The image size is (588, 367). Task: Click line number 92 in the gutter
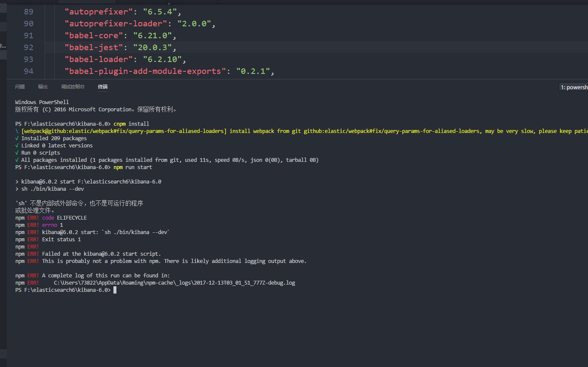[x=28, y=48]
